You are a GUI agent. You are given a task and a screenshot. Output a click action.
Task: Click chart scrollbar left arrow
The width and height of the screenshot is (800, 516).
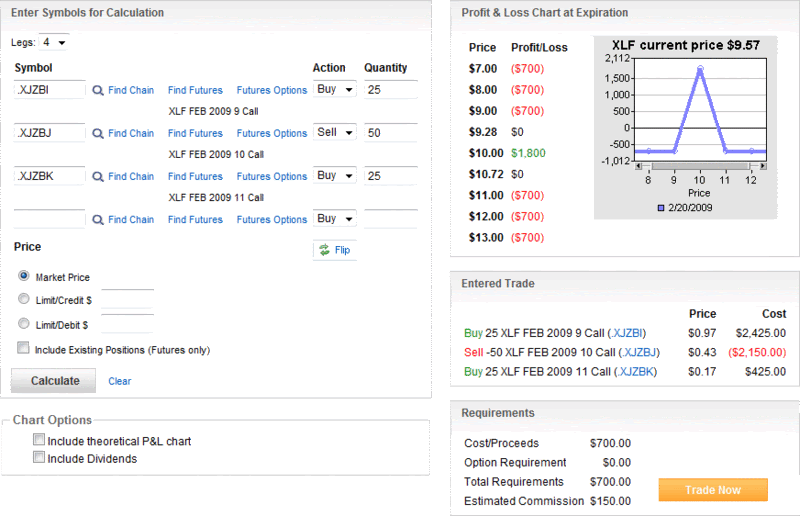(638, 166)
